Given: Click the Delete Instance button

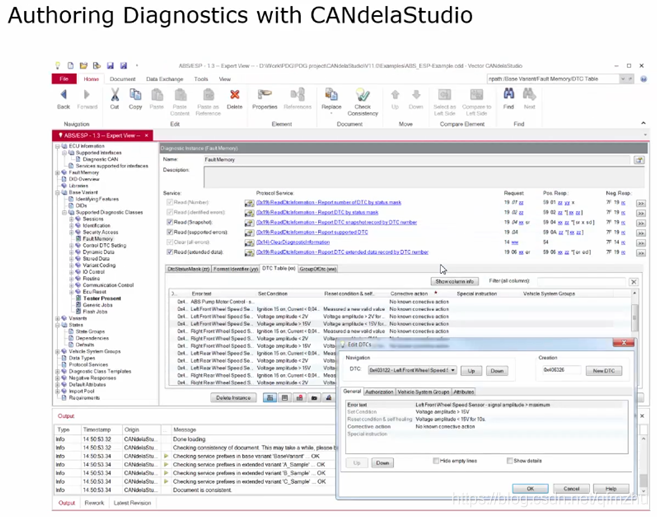Looking at the screenshot, I should point(233,398).
